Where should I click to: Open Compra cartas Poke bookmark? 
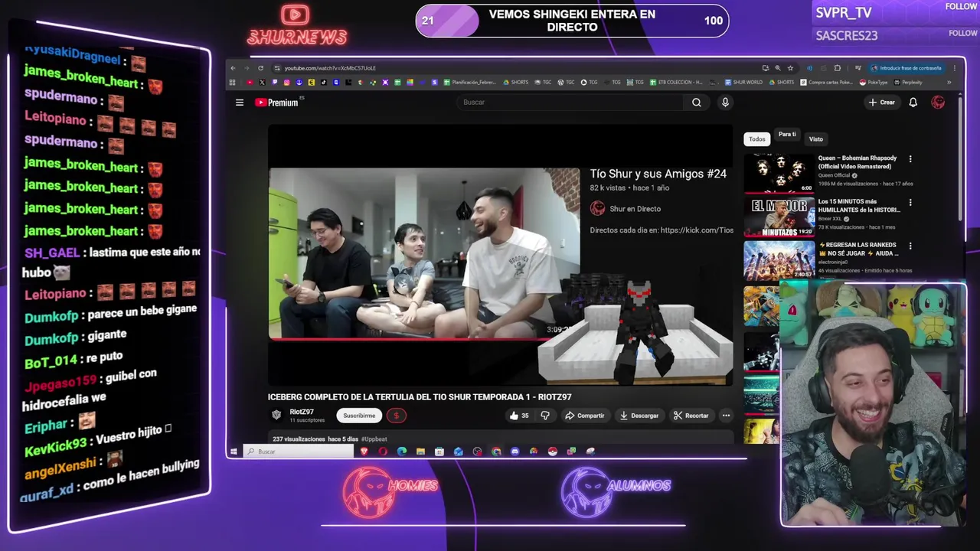(826, 83)
